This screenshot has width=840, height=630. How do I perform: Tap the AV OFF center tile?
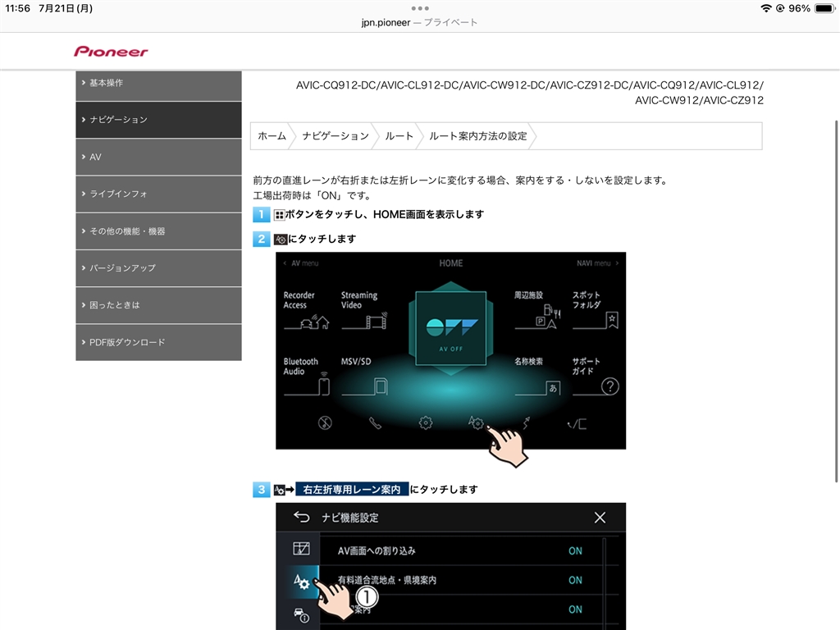[x=450, y=328]
